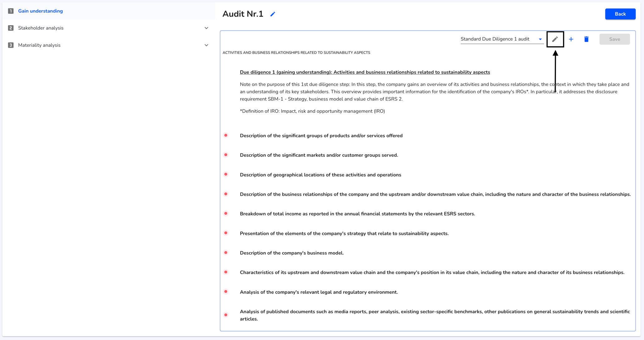644x340 pixels.
Task: Toggle red status dot for strategy elements
Action: click(x=226, y=233)
